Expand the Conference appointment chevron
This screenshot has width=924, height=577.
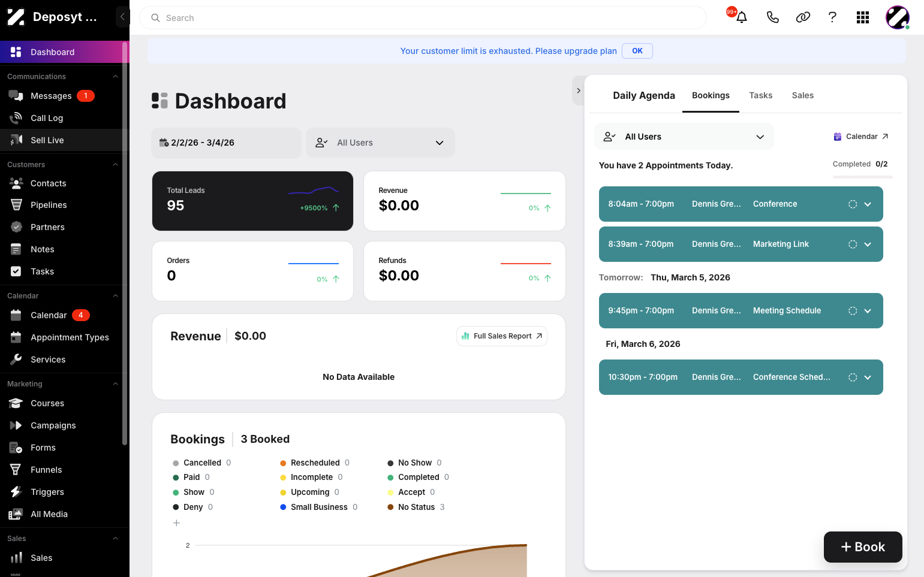click(868, 204)
